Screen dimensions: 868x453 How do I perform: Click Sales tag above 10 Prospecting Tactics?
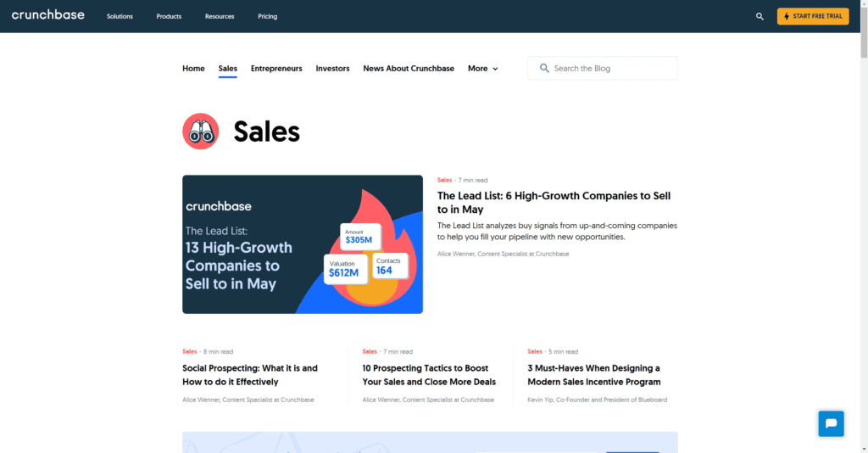(x=370, y=352)
